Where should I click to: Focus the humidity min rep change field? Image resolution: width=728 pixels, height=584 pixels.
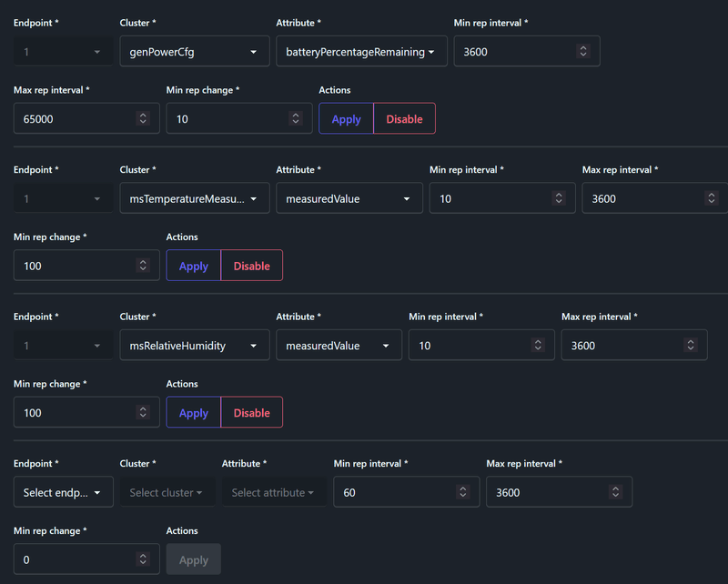tap(76, 413)
